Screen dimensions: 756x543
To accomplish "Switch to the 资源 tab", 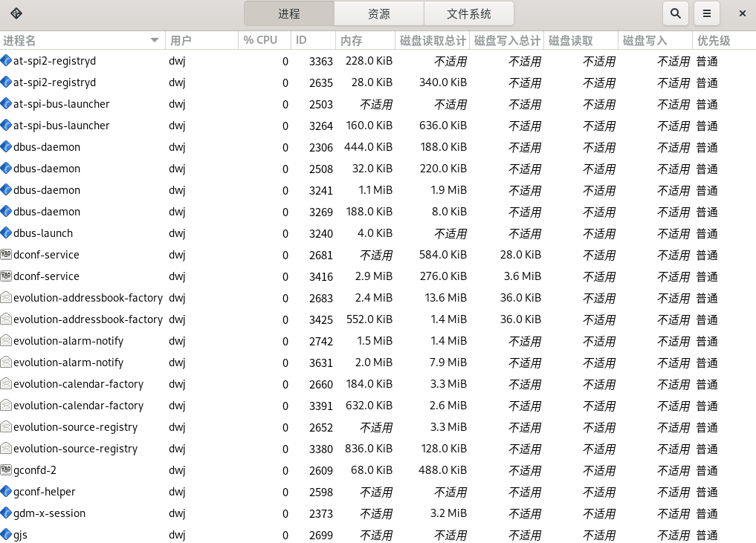I will click(x=378, y=13).
